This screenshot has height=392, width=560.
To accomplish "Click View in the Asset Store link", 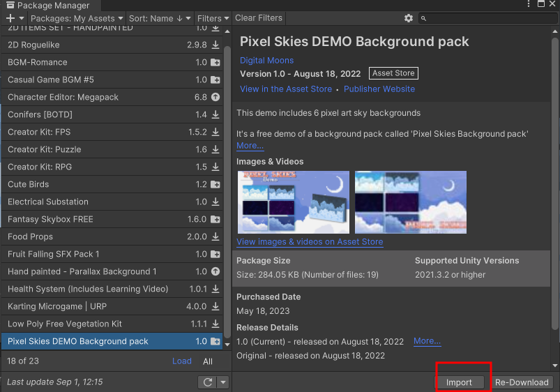I will [x=286, y=89].
